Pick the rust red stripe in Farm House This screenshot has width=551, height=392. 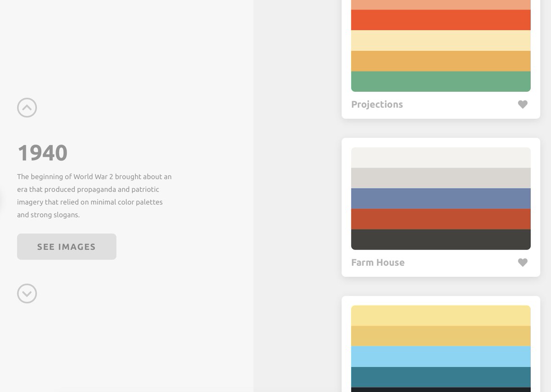click(441, 219)
